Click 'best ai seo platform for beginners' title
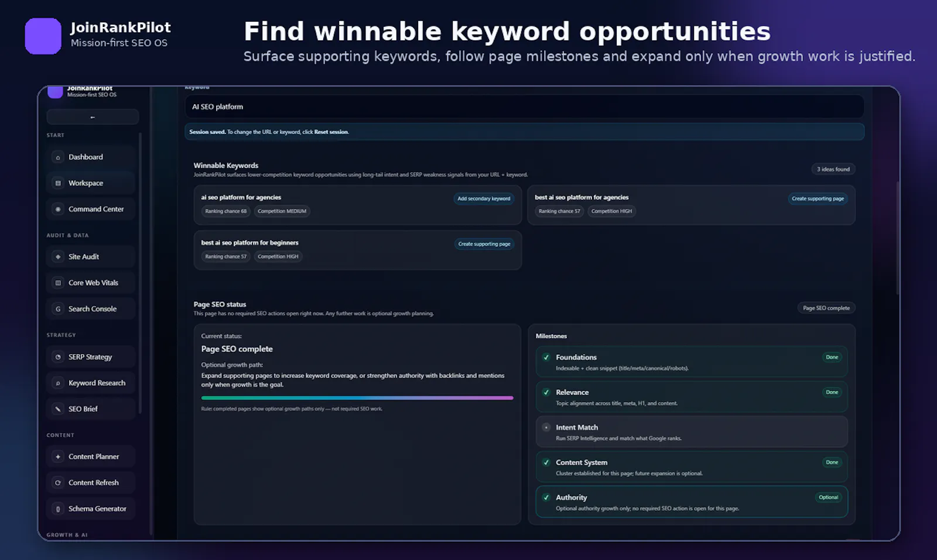Viewport: 937px width, 560px height. tap(249, 243)
